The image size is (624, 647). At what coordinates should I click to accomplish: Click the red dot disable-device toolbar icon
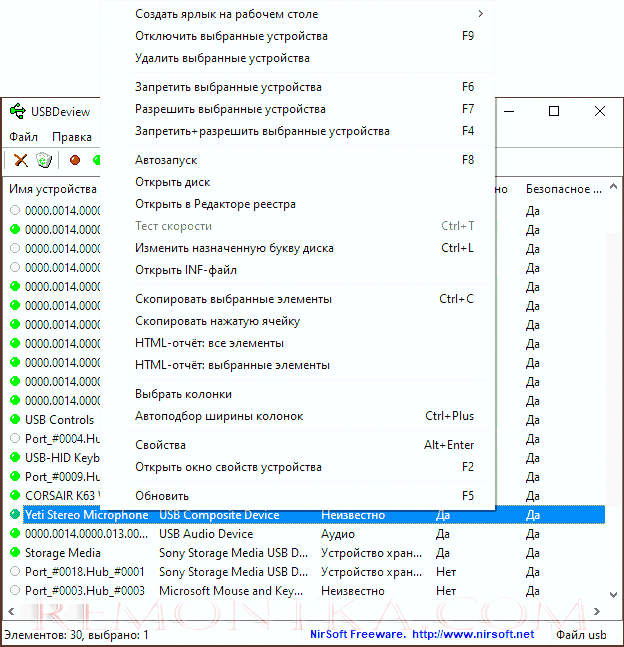pyautogui.click(x=74, y=160)
